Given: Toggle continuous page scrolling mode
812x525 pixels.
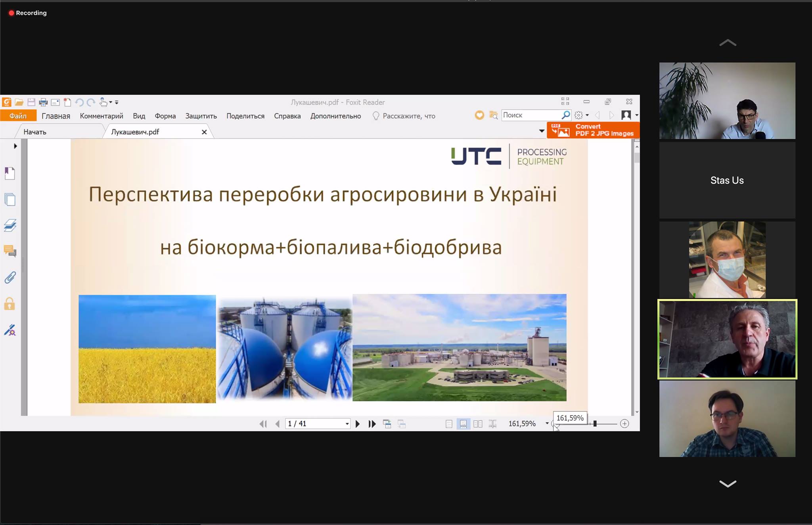Looking at the screenshot, I should coord(463,424).
